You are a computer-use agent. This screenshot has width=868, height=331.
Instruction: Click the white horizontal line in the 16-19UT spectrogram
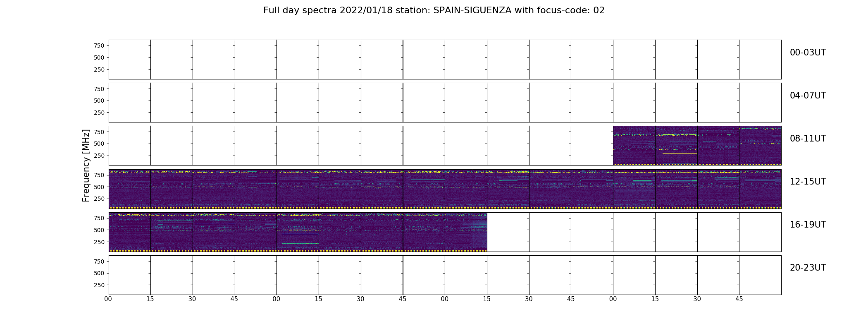[300, 234]
